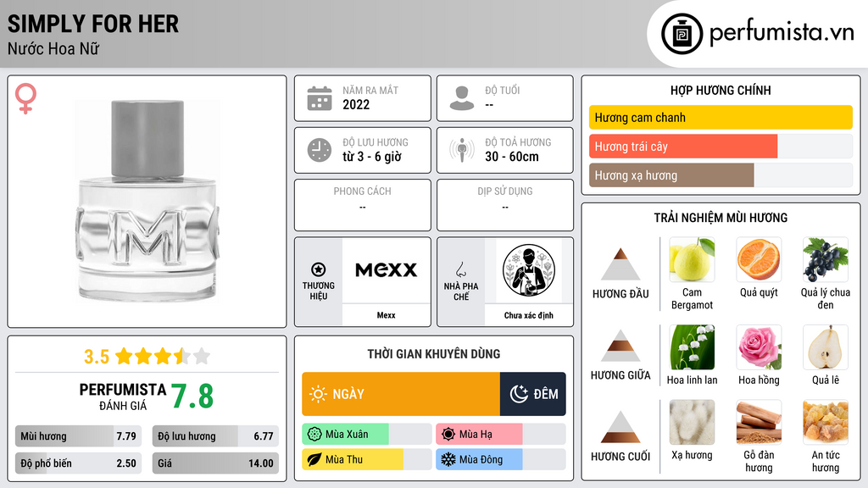Click the Thời gian khuyên dùng heading
Viewport: 868px width, 488px height.
[434, 353]
